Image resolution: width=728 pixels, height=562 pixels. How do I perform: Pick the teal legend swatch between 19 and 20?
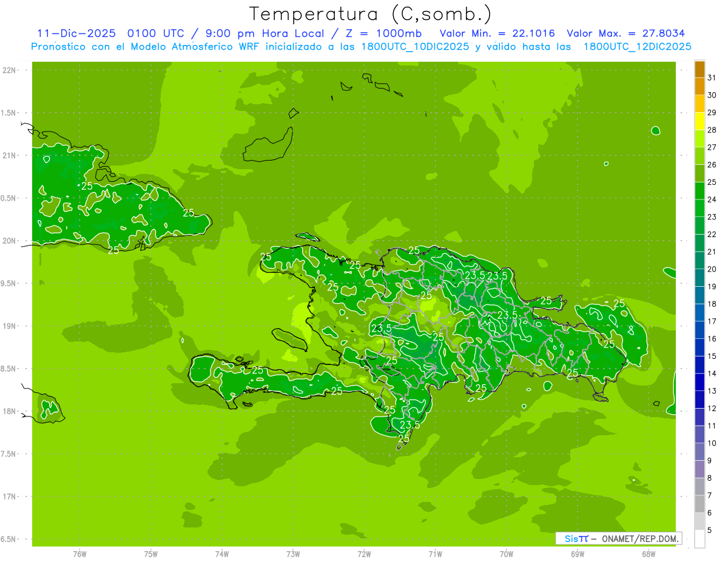[699, 278]
